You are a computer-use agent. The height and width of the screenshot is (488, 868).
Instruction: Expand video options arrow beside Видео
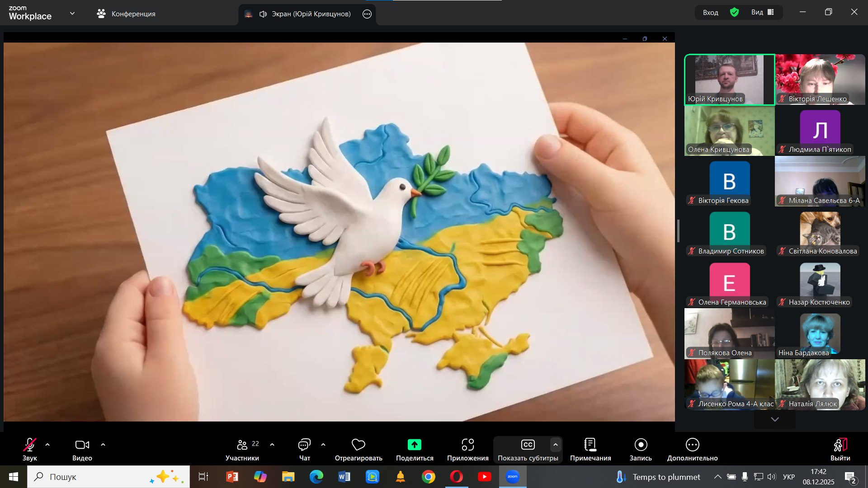[x=103, y=445]
